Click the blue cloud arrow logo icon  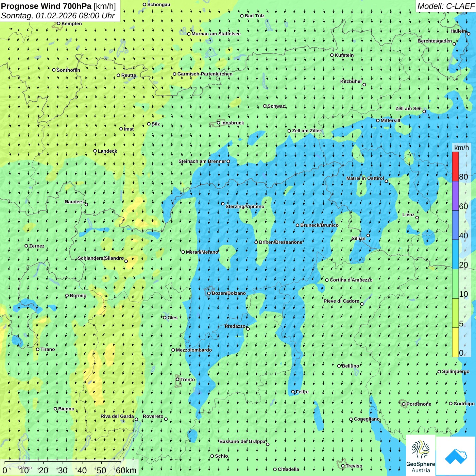click(456, 456)
